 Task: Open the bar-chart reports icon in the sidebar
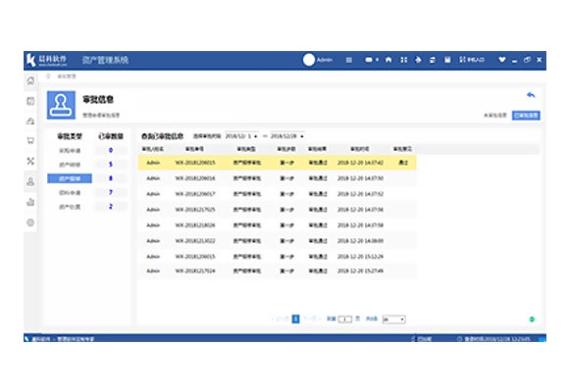(x=30, y=202)
